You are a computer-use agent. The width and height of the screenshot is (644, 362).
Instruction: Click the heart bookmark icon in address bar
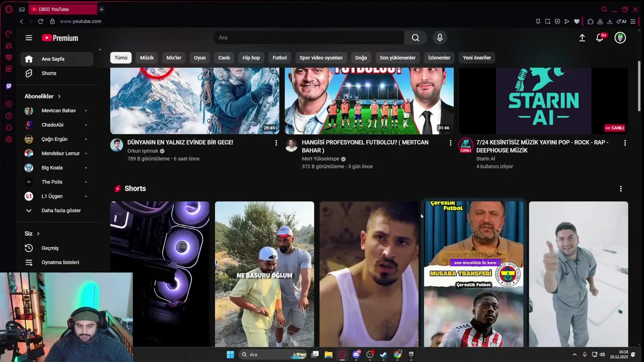point(577,21)
